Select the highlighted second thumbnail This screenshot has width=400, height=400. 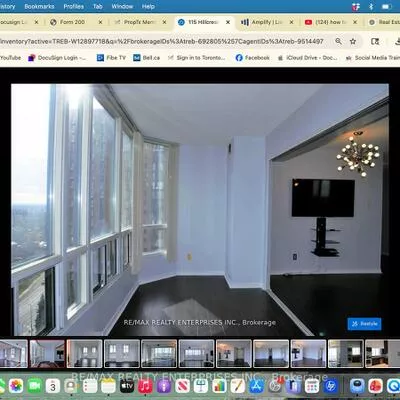point(47,354)
